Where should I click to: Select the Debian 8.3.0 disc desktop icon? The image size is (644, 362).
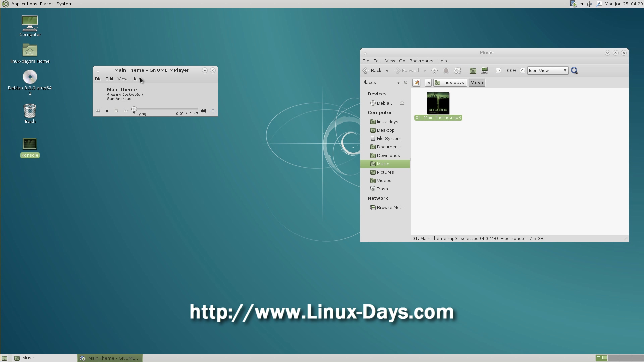[30, 82]
